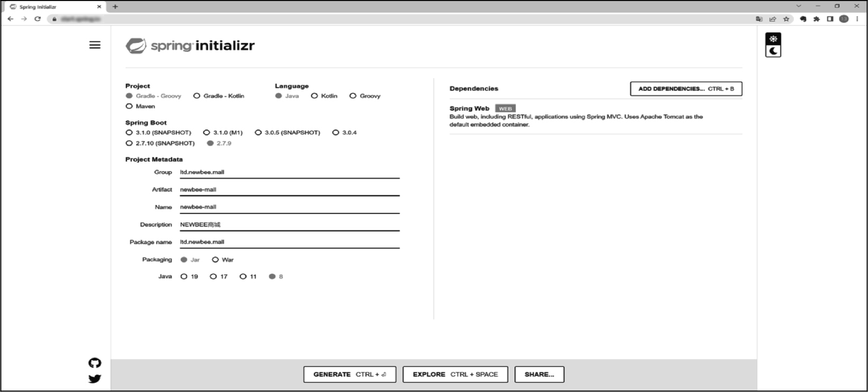Image resolution: width=868 pixels, height=392 pixels.
Task: Open the hamburger side menu
Action: (x=95, y=45)
